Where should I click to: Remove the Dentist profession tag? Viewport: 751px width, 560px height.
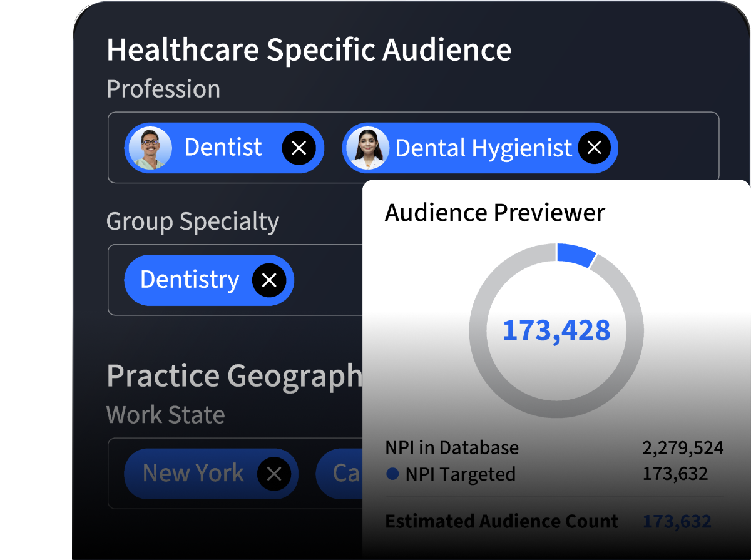pyautogui.click(x=299, y=148)
